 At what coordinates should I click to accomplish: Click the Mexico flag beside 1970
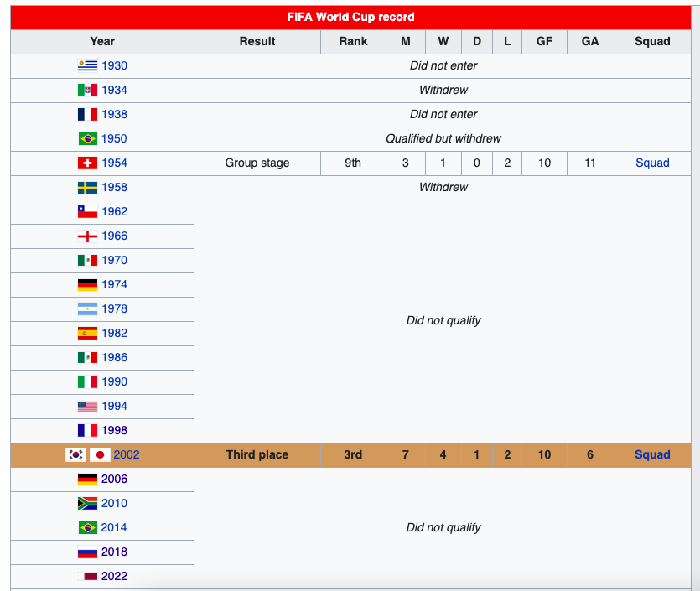87,260
